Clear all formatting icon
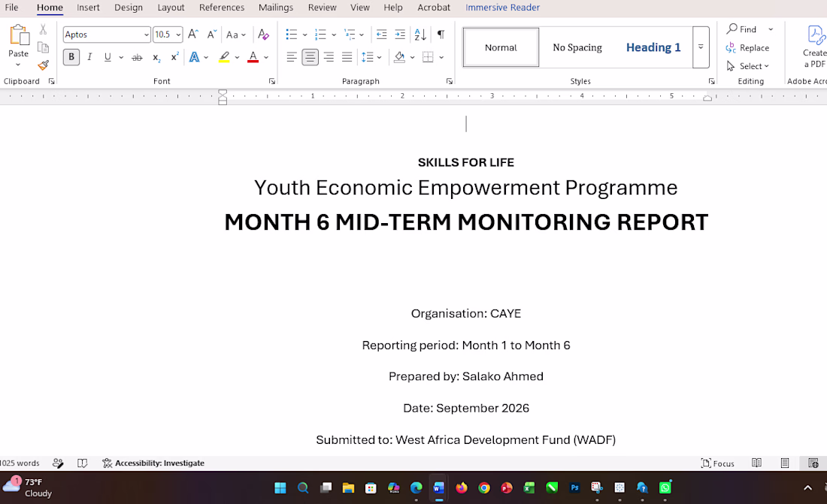 tap(263, 35)
